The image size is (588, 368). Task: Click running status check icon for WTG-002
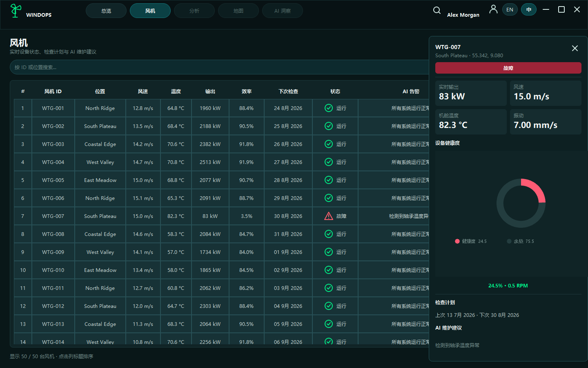(x=329, y=126)
